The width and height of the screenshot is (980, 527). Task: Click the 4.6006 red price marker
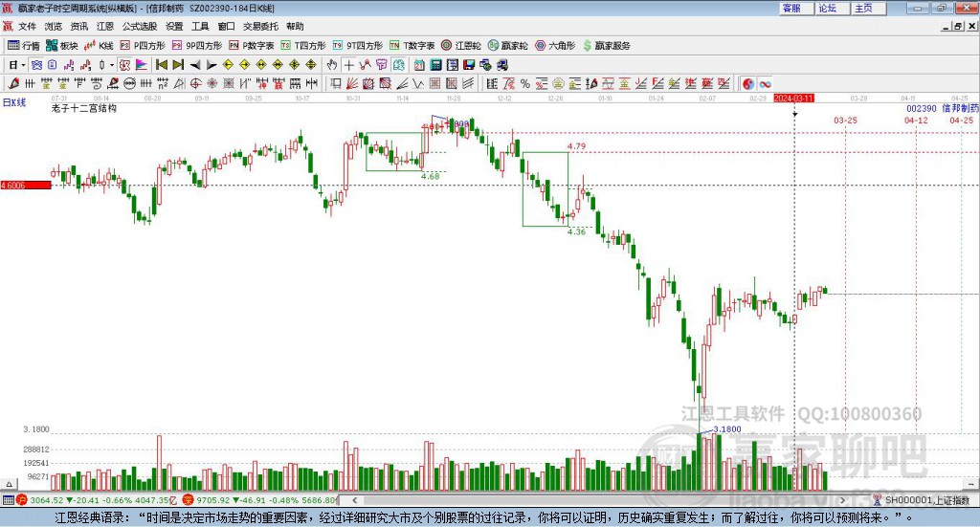(x=26, y=186)
